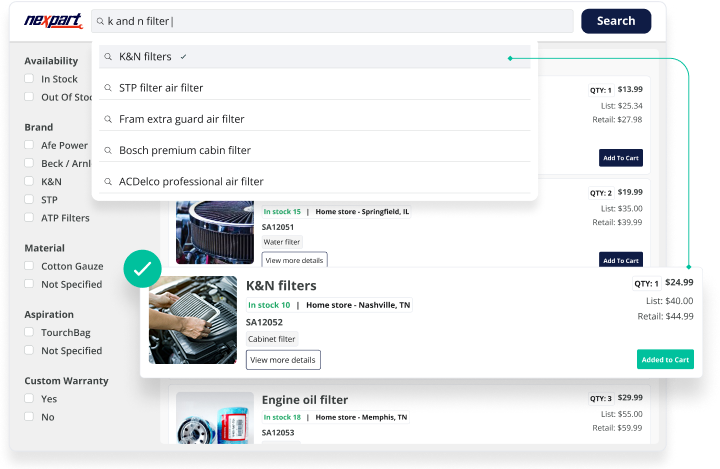The image size is (720, 469).
Task: Click the QTY: 3 box for Engine oil filter
Action: (601, 398)
